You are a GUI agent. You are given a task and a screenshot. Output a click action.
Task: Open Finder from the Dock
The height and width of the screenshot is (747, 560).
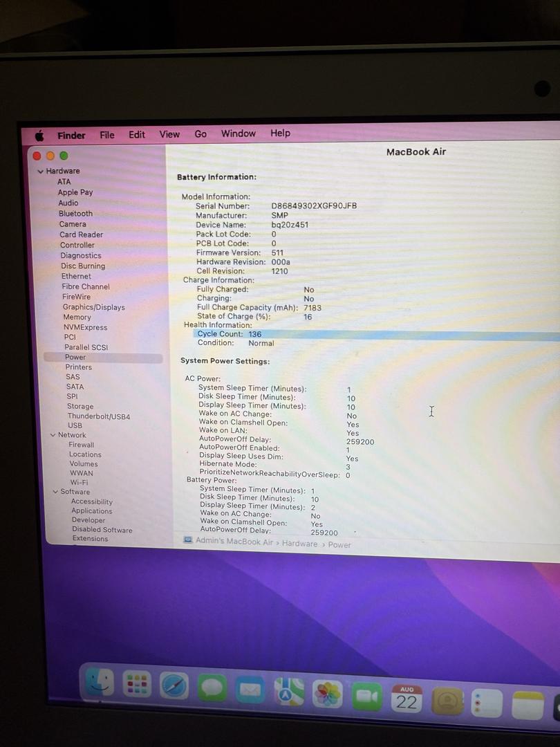[x=100, y=683]
